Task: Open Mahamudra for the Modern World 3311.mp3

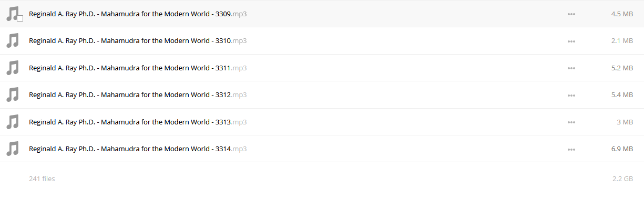Action: [x=138, y=68]
